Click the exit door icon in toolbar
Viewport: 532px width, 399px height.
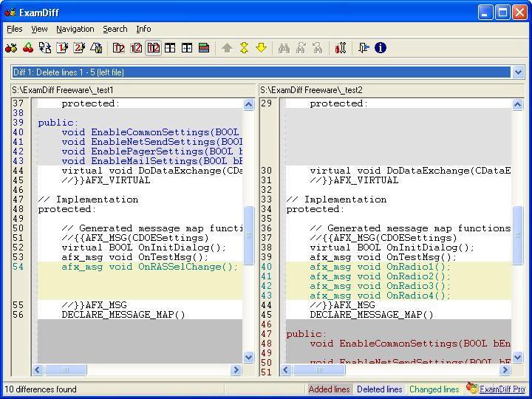tap(364, 48)
